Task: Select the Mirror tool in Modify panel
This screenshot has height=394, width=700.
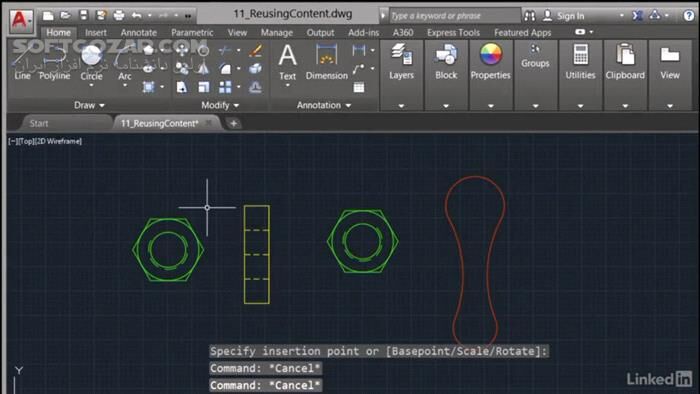Action: (x=203, y=68)
